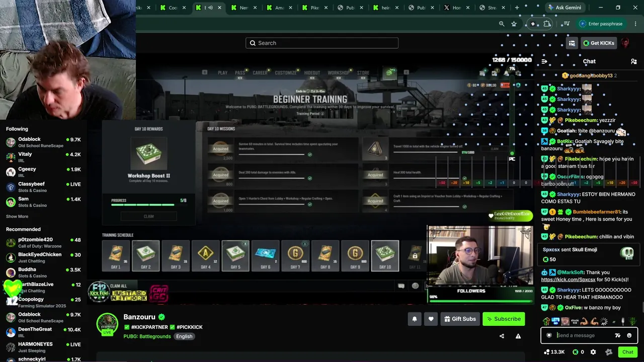This screenshot has width=644, height=362.
Task: Click the Subscribe button
Action: pos(504,319)
